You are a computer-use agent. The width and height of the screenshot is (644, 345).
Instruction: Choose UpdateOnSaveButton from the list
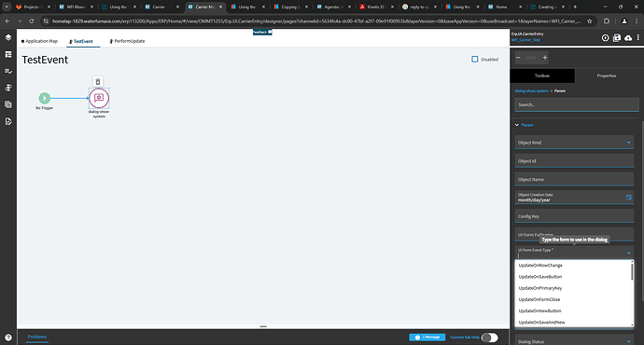point(573,277)
